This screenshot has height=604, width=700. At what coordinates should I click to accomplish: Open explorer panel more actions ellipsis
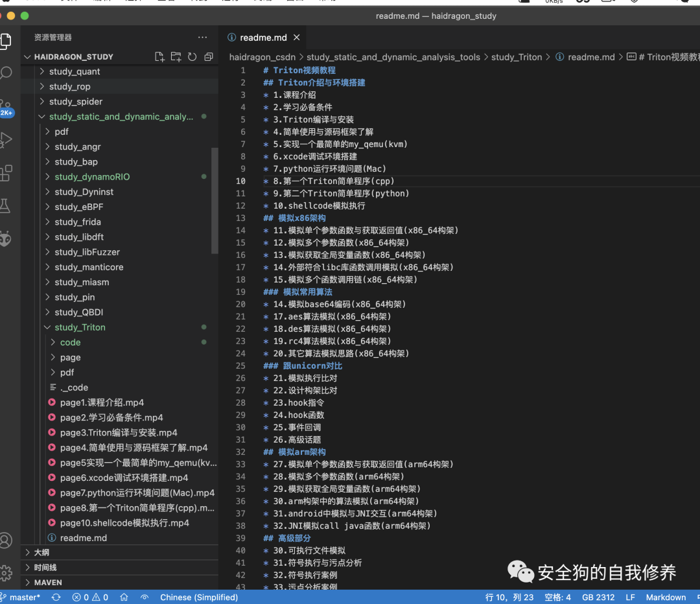click(x=202, y=38)
